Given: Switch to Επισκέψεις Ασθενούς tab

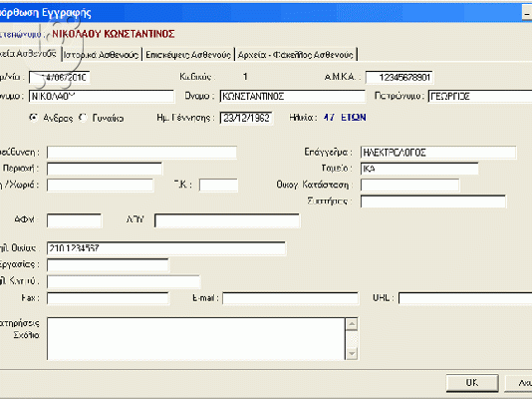Looking at the screenshot, I should pyautogui.click(x=188, y=54).
